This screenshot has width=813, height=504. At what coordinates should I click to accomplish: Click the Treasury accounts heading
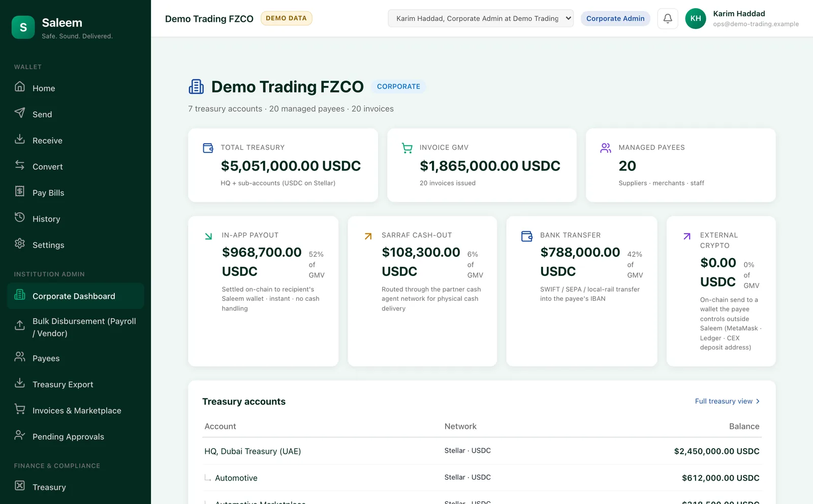244,401
